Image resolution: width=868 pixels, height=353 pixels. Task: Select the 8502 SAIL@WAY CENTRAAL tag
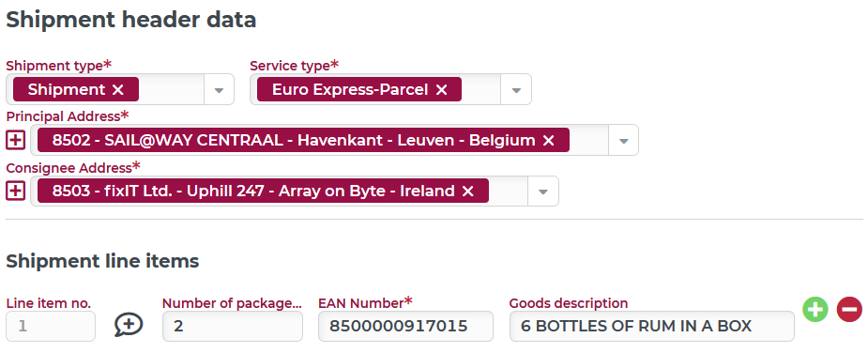point(294,141)
